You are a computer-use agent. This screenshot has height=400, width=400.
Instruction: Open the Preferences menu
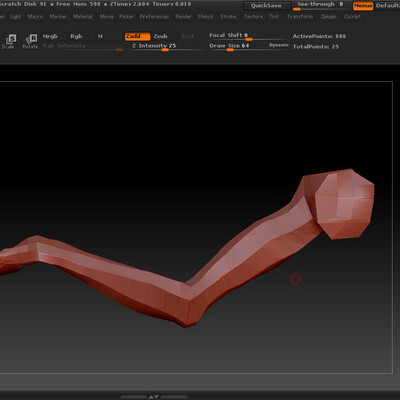[x=154, y=16]
